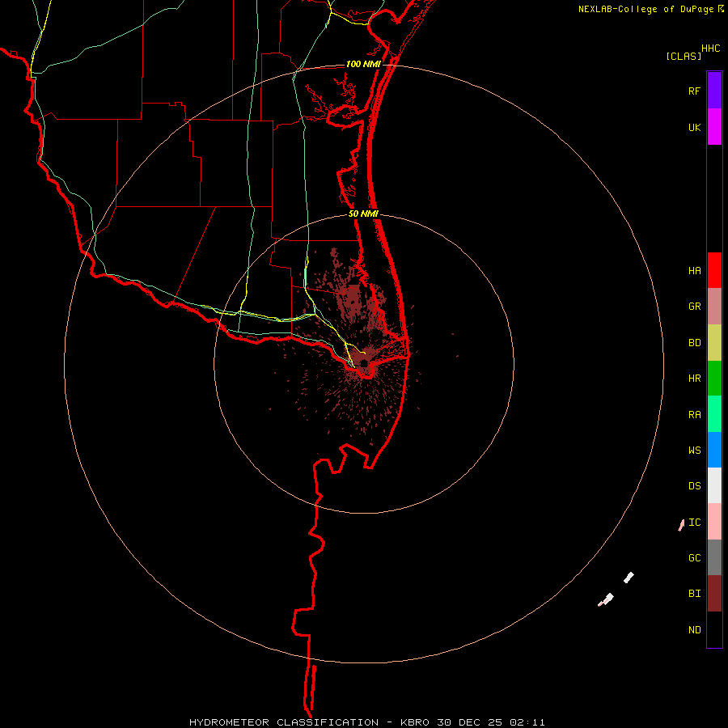Click the white dry snow echo near the legend
This screenshot has height=728, width=728.
coord(629,578)
